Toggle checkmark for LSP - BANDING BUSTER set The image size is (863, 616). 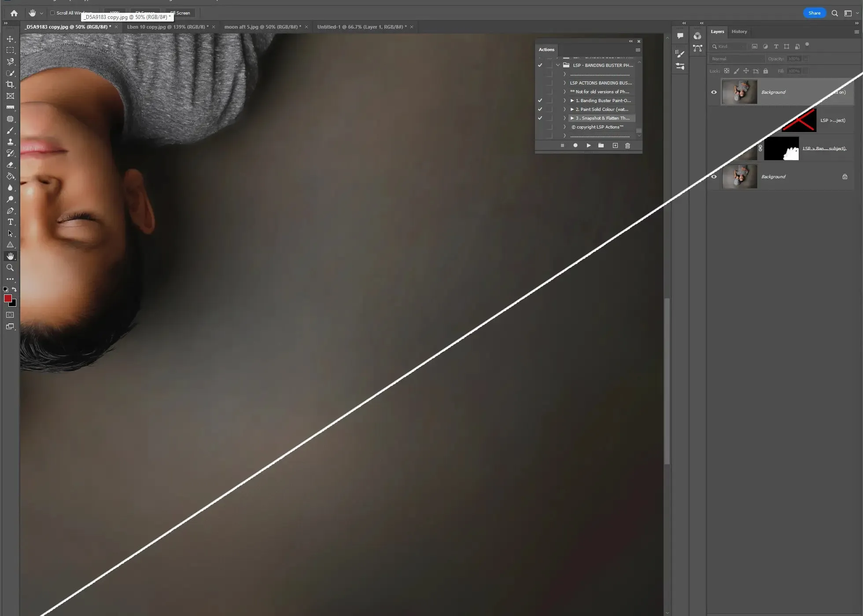tap(540, 65)
